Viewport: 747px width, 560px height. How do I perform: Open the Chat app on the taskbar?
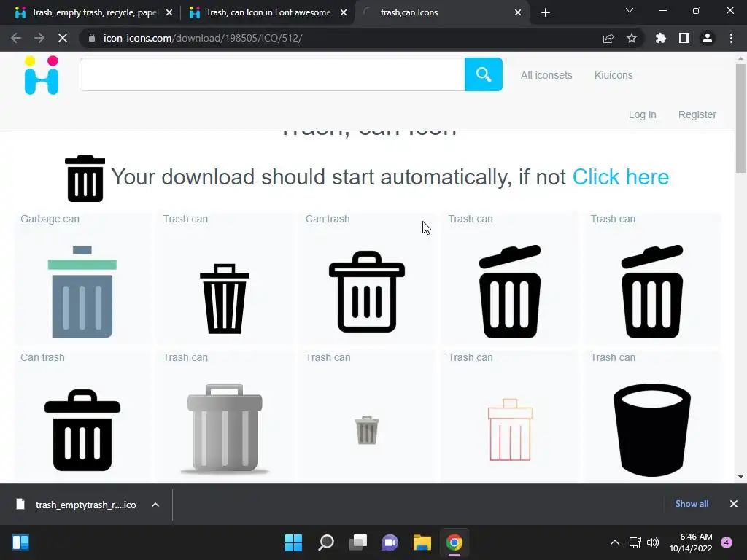click(390, 542)
